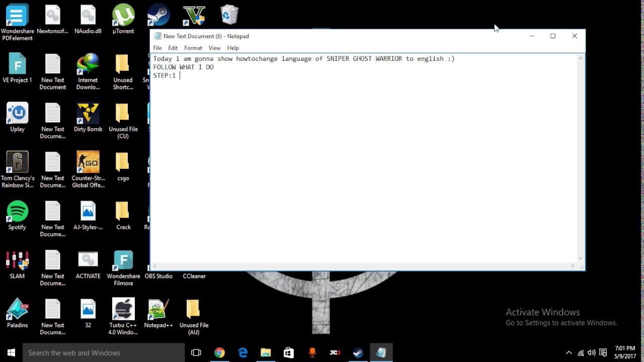The height and width of the screenshot is (362, 644).
Task: Select Tom Clancy's Rainbow Six shortcut
Action: [17, 170]
